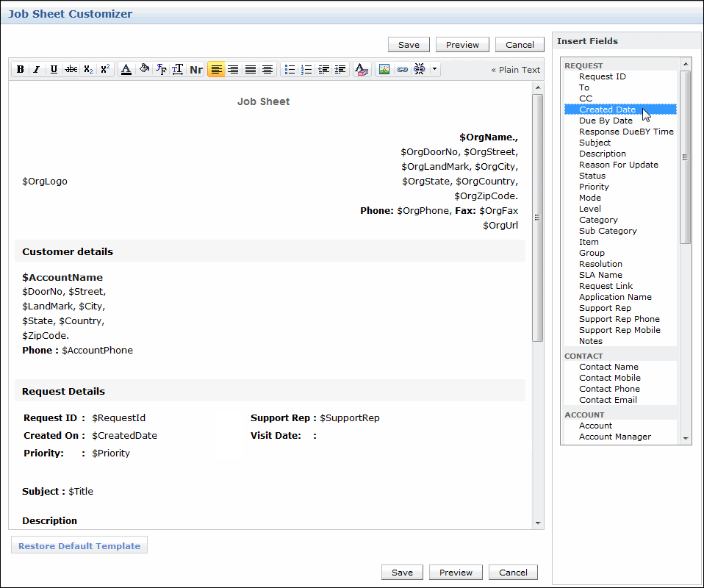Insert the Support Rep Phone field
The height and width of the screenshot is (588, 704).
pos(619,319)
